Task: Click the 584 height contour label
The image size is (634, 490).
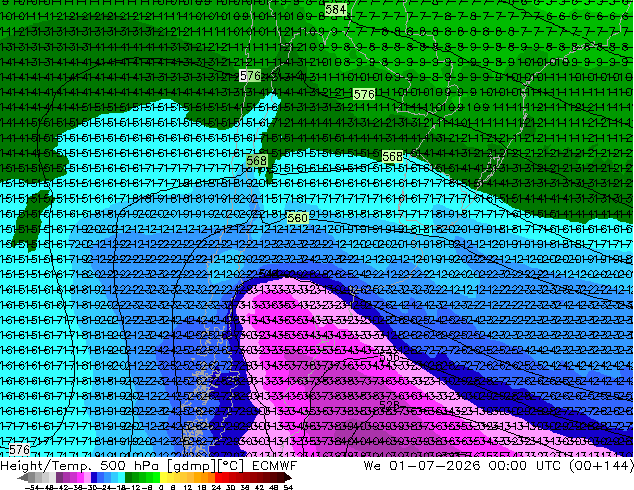Action: [336, 9]
